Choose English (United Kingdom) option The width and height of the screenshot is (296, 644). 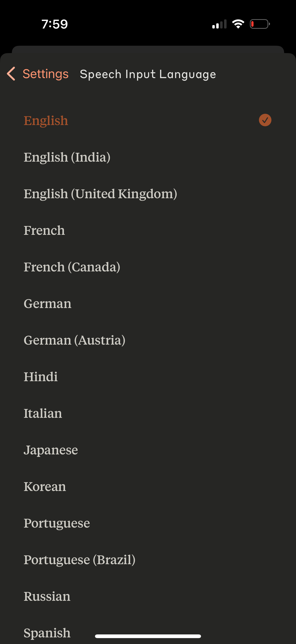click(x=101, y=194)
